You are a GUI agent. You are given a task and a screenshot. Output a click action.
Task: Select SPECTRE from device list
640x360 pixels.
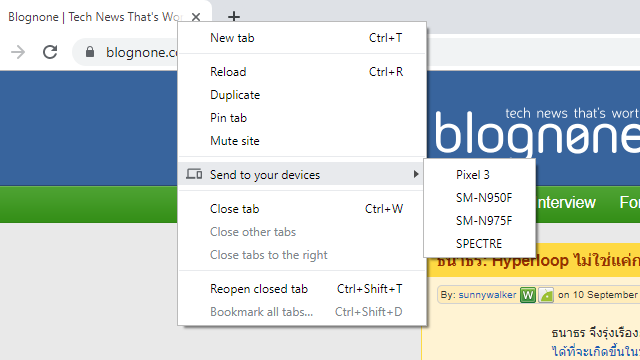480,244
